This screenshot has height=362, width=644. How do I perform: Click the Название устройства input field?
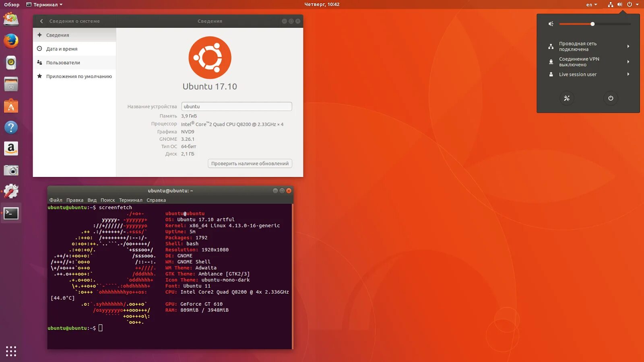pyautogui.click(x=237, y=107)
